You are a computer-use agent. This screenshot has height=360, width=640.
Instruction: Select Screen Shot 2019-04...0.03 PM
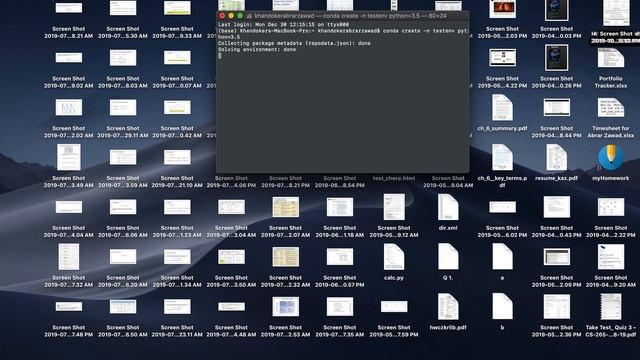(556, 10)
